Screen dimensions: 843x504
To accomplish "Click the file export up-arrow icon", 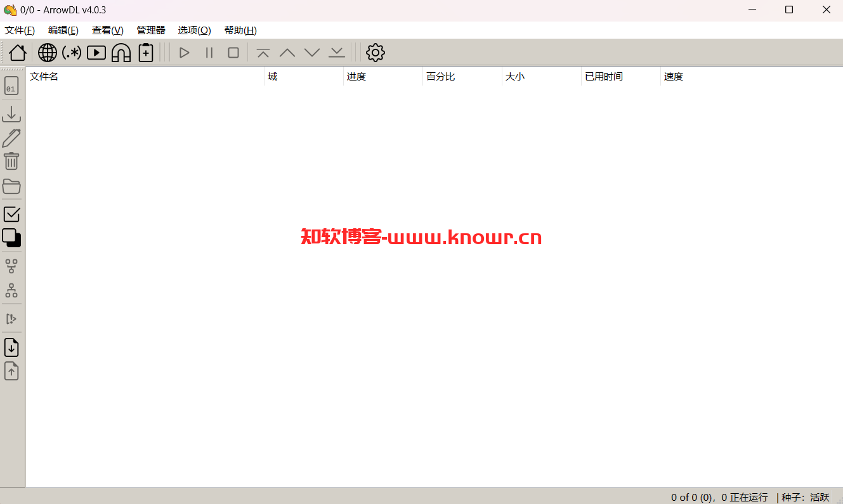I will 11,371.
